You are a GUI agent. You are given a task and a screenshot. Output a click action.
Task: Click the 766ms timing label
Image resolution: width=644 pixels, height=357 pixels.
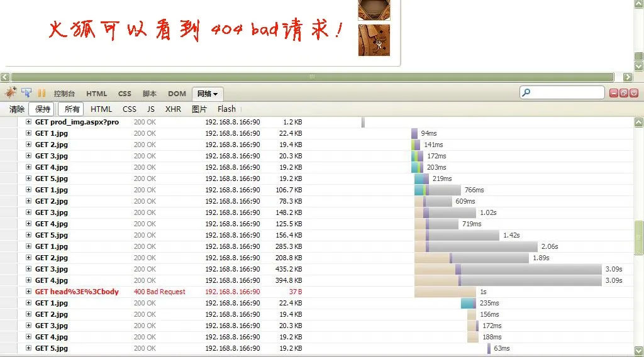tap(474, 190)
